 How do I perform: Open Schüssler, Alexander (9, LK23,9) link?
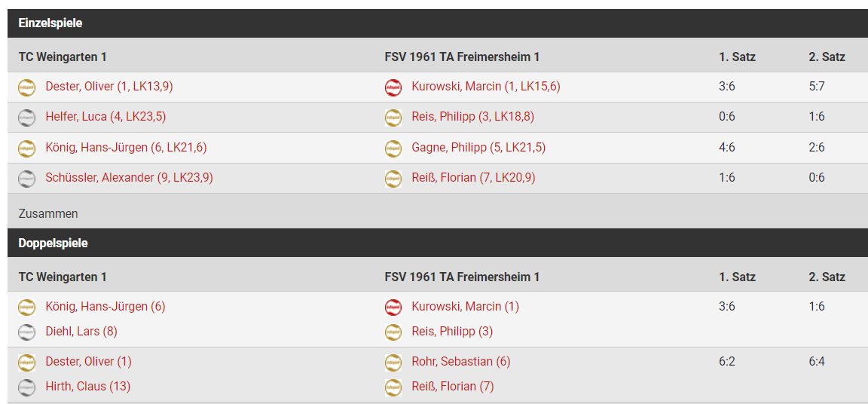(x=129, y=178)
